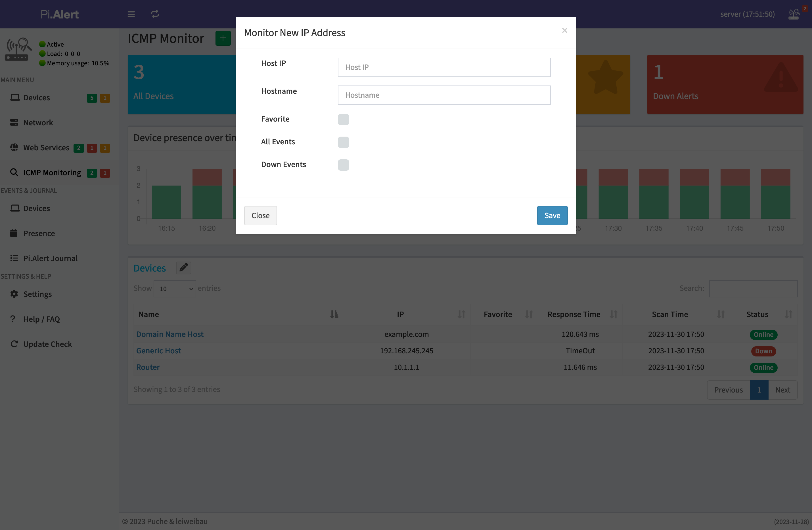812x530 pixels.
Task: Click the example.com IP cell
Action: (x=406, y=334)
